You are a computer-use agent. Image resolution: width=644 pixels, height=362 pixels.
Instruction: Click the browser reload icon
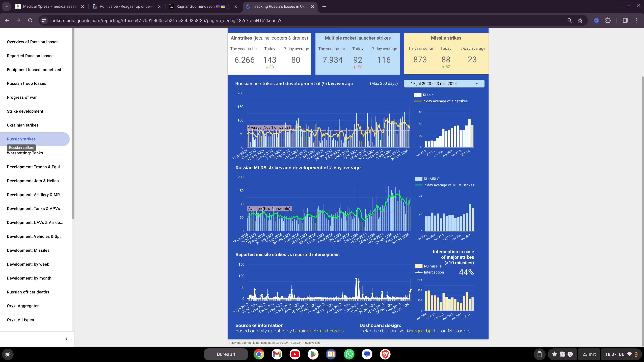pos(30,20)
